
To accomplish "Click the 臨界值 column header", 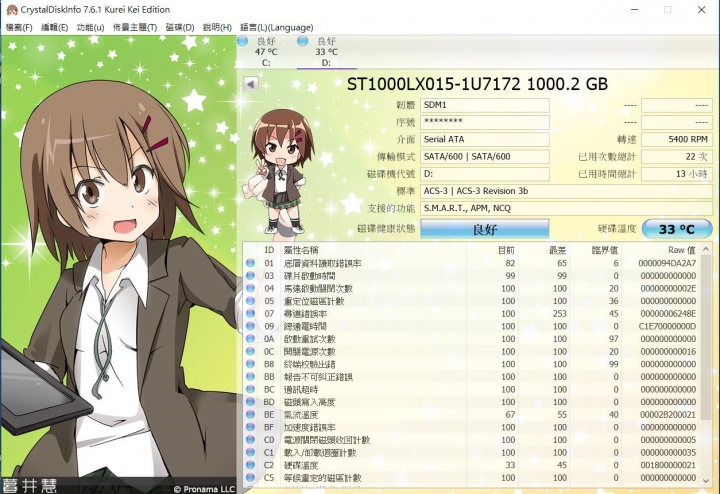I will point(596,250).
